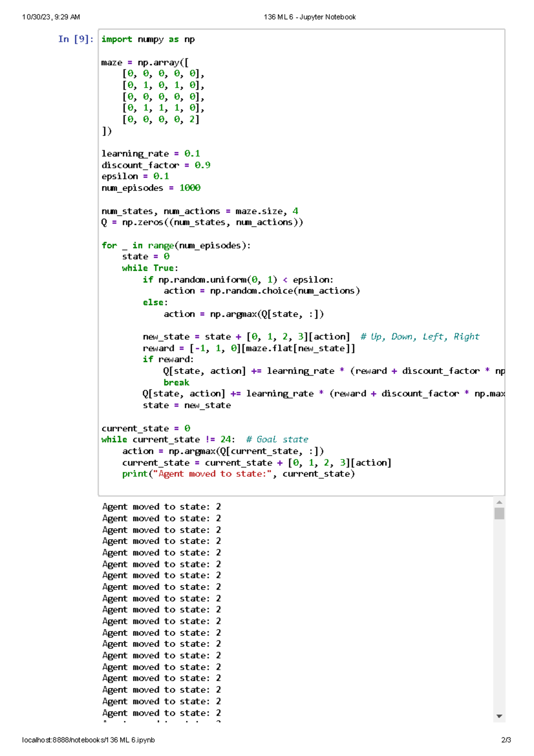Click the '# Goal state' comment
This screenshot has height=756, width=534.
[277, 439]
